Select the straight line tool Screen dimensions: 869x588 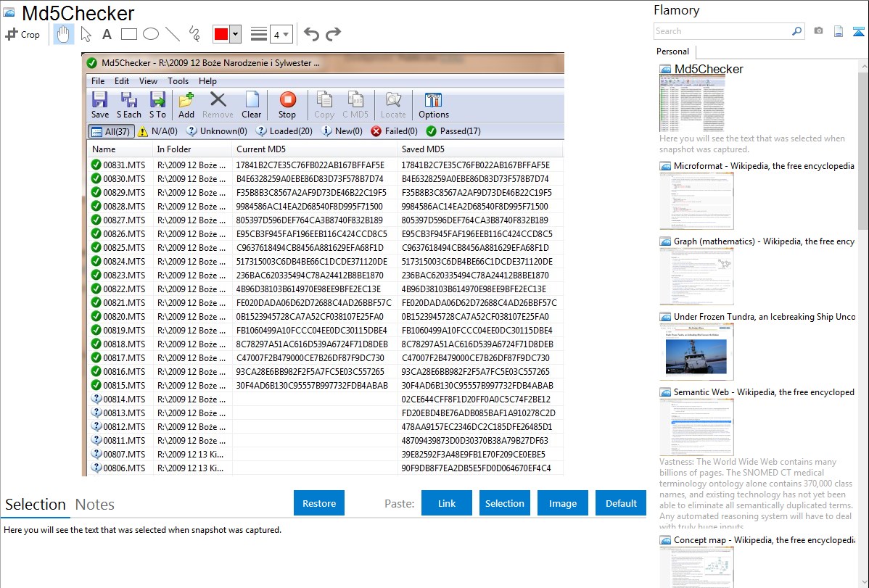tap(172, 34)
